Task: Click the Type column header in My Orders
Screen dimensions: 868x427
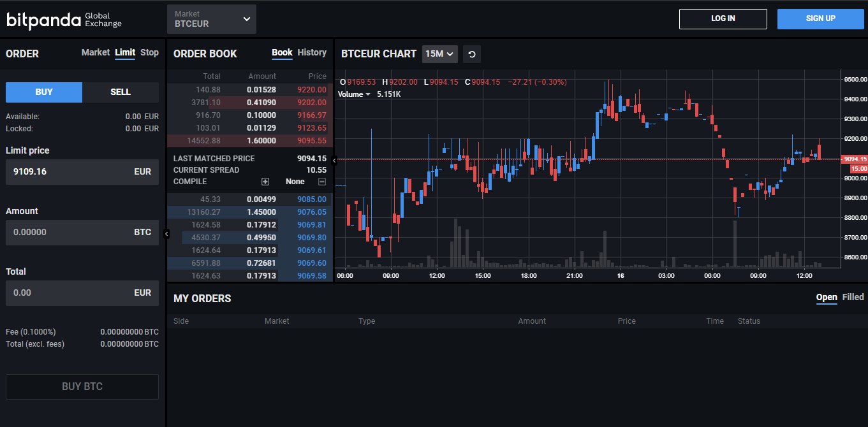Action: 367,321
